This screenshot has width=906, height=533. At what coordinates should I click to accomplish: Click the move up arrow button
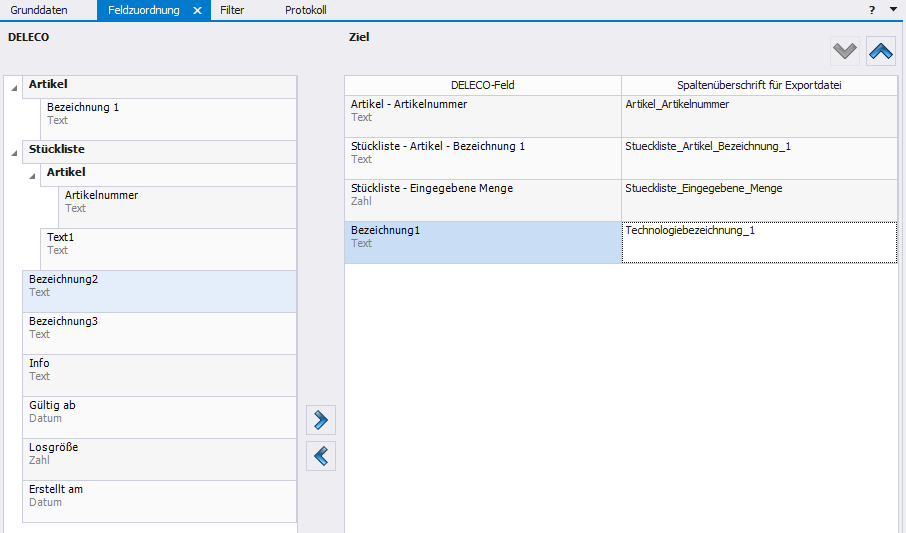[881, 51]
